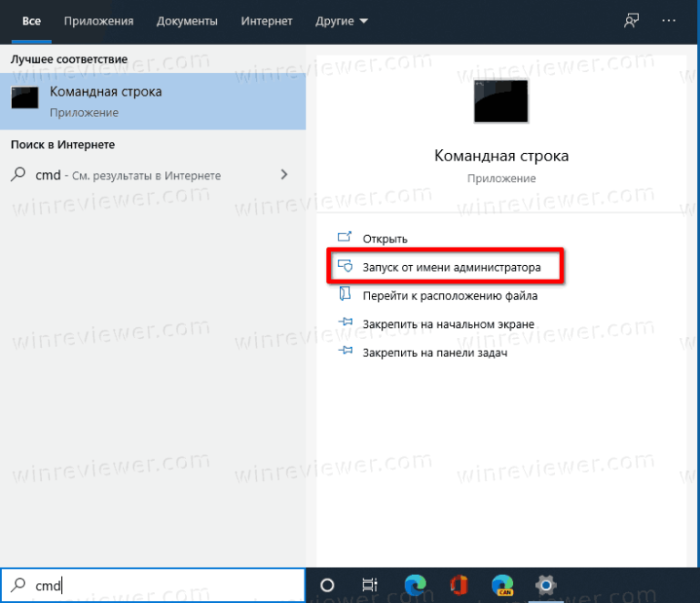This screenshot has height=603, width=700.
Task: Click the Поиск в Интернете heading
Action: (x=63, y=145)
